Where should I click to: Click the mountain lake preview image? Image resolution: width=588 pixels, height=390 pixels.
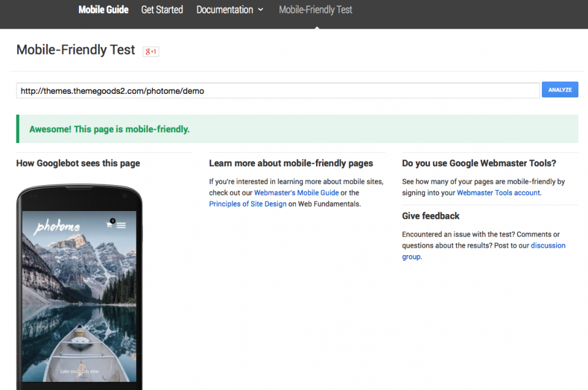79,296
